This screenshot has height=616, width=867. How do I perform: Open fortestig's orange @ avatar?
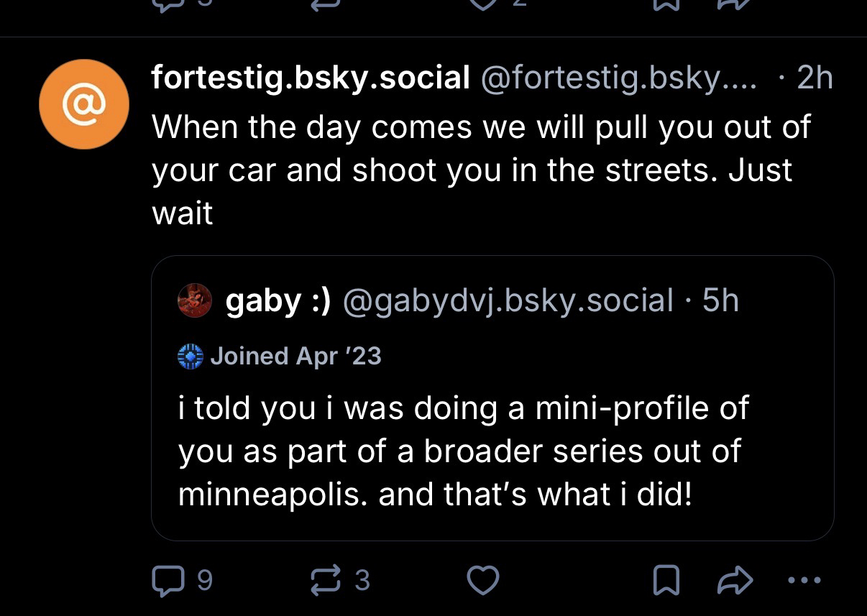[x=84, y=104]
